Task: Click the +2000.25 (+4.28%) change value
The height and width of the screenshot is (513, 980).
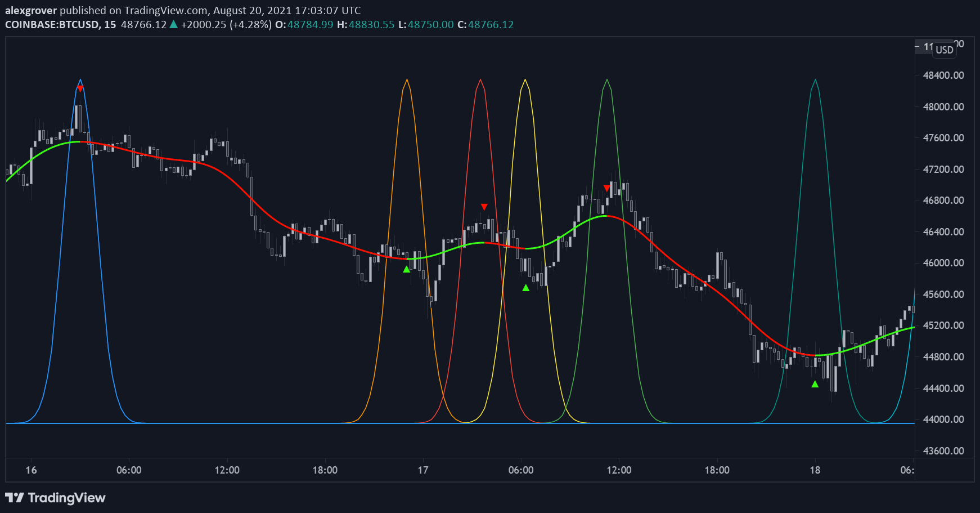Action: click(226, 24)
